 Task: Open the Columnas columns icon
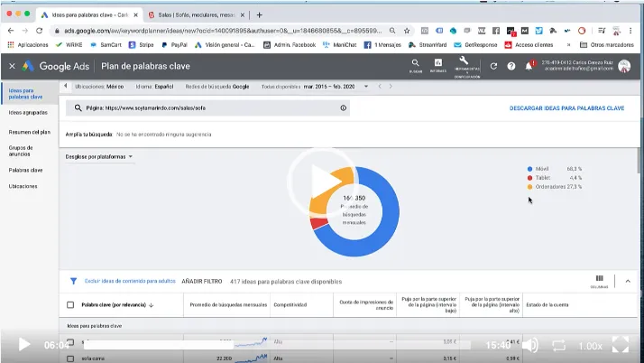point(599,281)
